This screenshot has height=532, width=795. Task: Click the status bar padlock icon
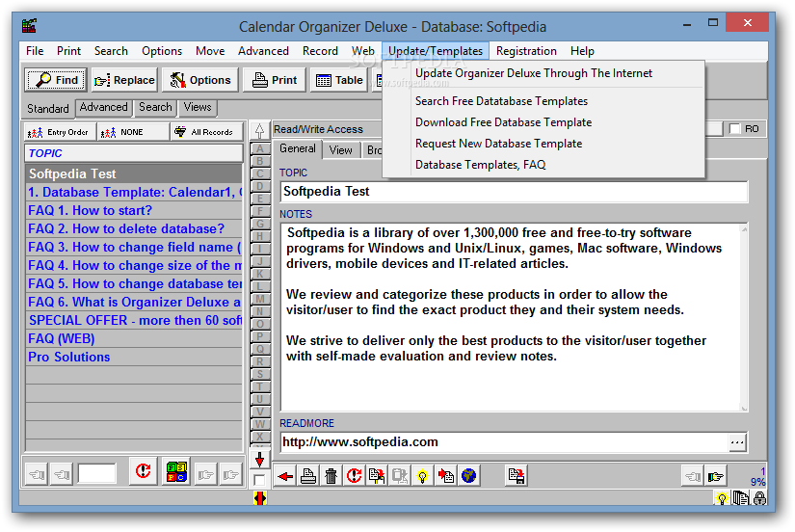coord(759,498)
